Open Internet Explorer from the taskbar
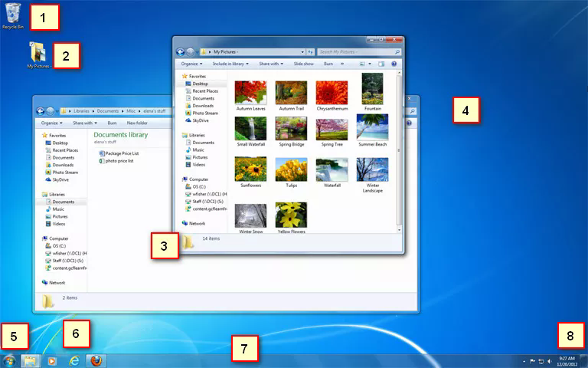The image size is (588, 368). 74,361
